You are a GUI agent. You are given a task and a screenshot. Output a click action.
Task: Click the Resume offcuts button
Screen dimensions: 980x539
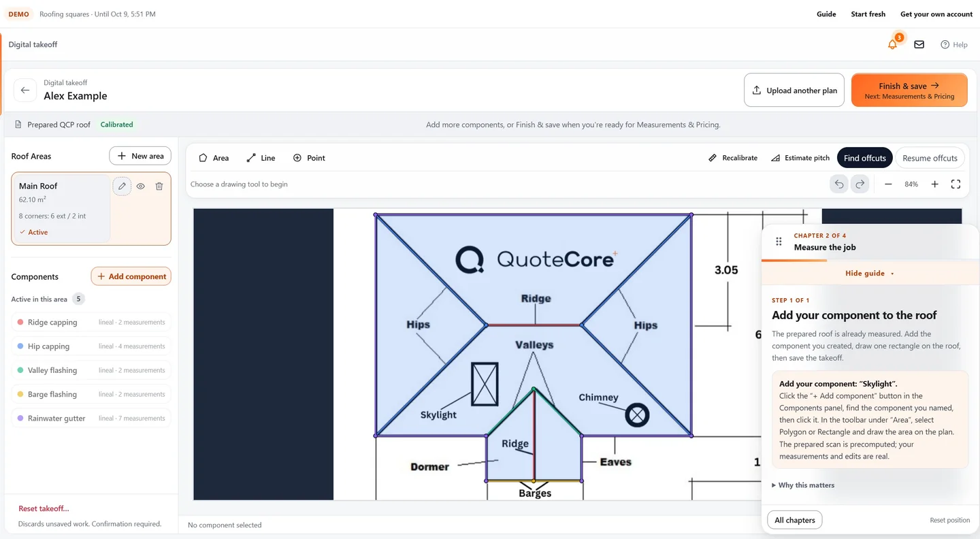(x=930, y=158)
